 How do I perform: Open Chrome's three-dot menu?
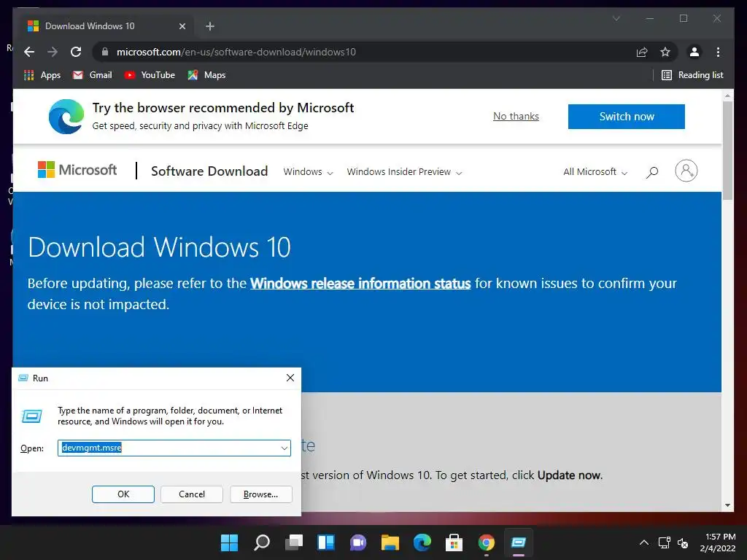click(x=718, y=52)
